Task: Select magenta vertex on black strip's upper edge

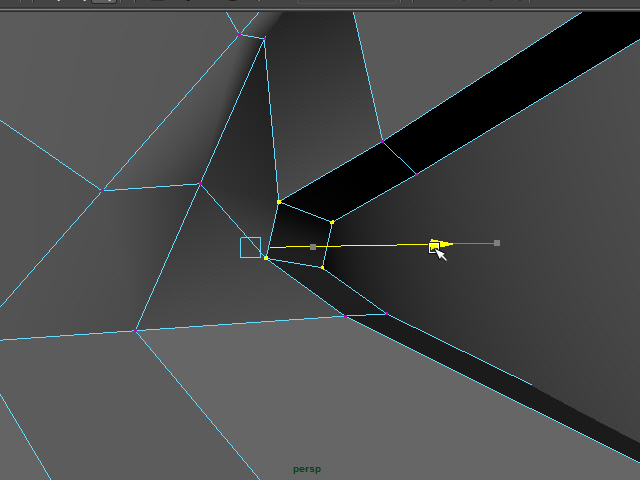Action: (382, 141)
